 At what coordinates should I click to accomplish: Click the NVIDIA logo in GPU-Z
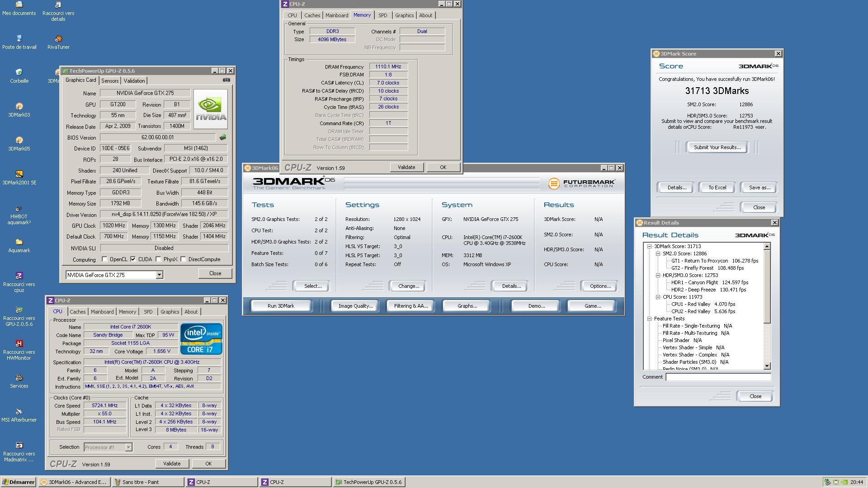[x=211, y=109]
